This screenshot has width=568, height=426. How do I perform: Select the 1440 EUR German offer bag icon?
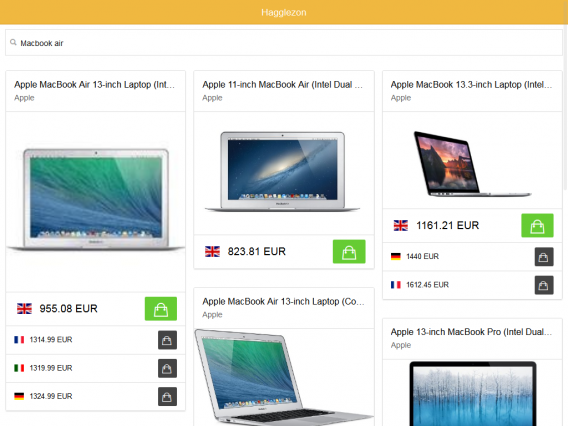click(544, 256)
